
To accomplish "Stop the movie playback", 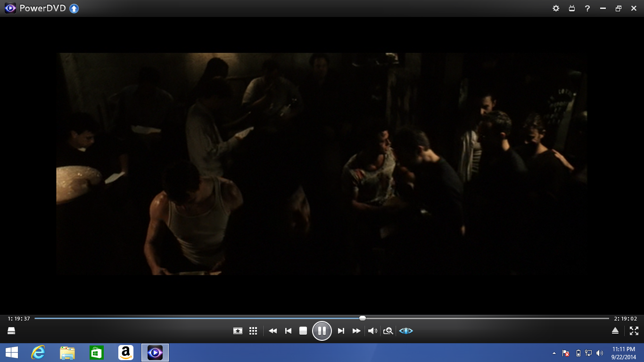I will click(303, 331).
